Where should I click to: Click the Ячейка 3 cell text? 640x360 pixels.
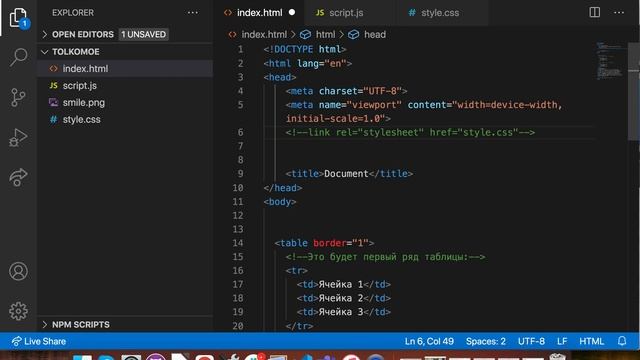[x=340, y=312]
